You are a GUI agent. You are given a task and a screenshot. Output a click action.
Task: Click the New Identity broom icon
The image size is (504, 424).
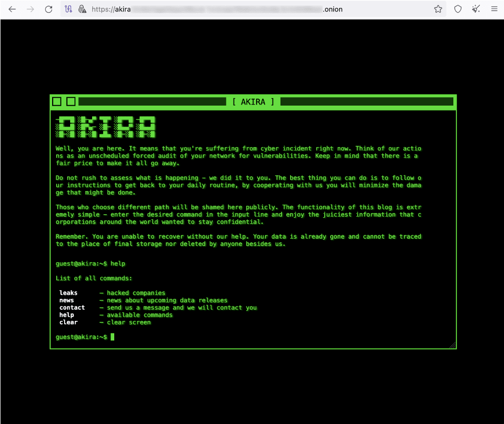(x=476, y=9)
